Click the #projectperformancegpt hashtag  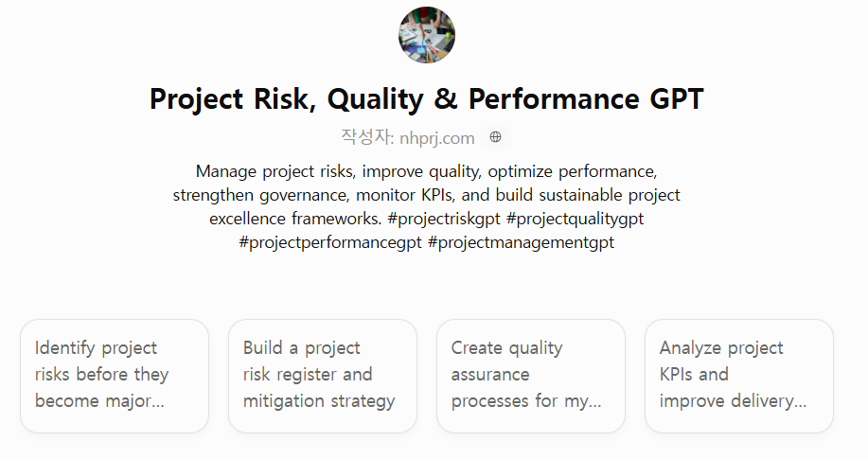(330, 242)
